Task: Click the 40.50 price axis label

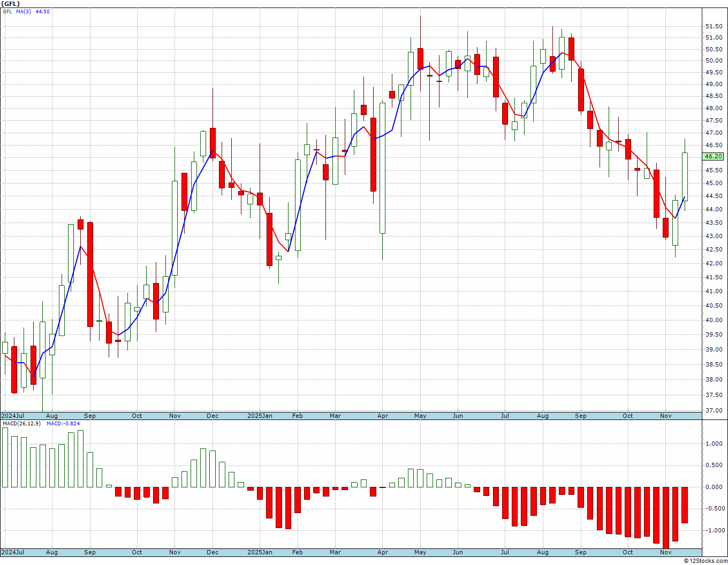Action: (x=713, y=306)
